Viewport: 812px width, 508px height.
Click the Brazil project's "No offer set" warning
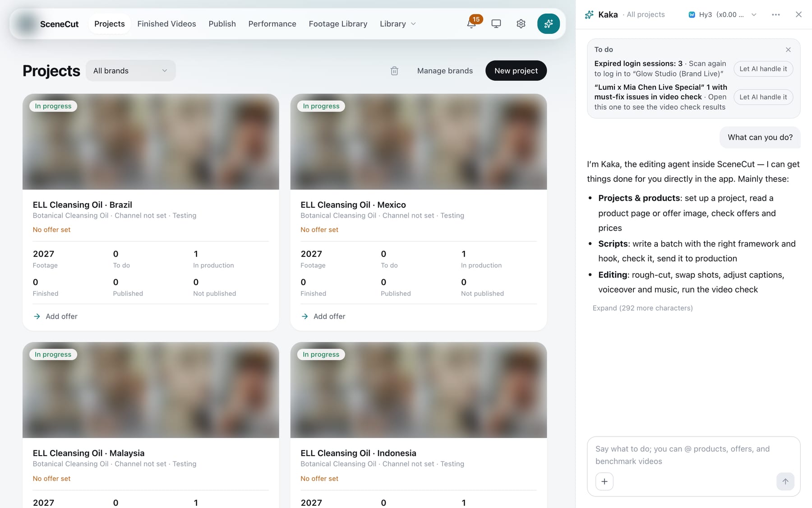[51, 229]
